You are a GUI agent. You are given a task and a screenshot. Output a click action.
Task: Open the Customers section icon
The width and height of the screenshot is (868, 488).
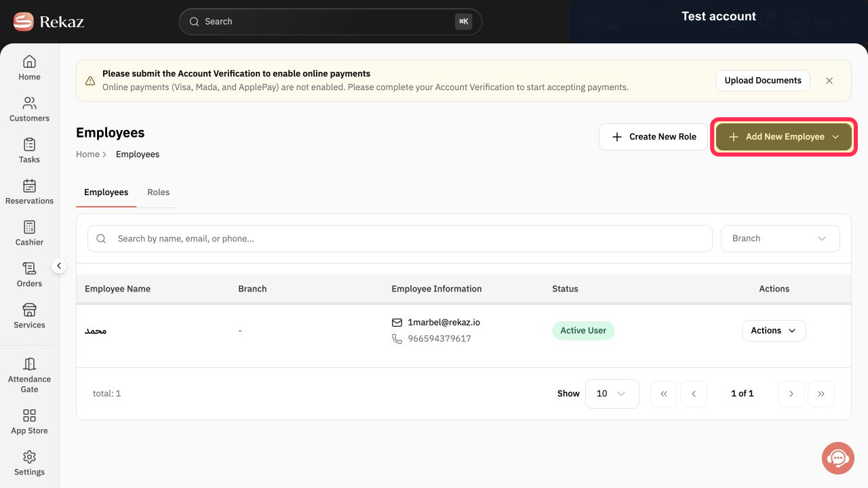tap(29, 103)
